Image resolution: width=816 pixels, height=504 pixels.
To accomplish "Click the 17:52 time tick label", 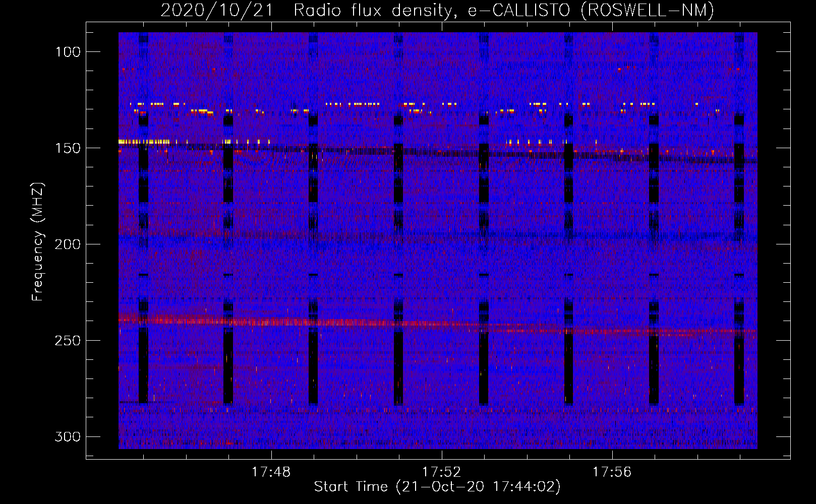I will pyautogui.click(x=442, y=472).
